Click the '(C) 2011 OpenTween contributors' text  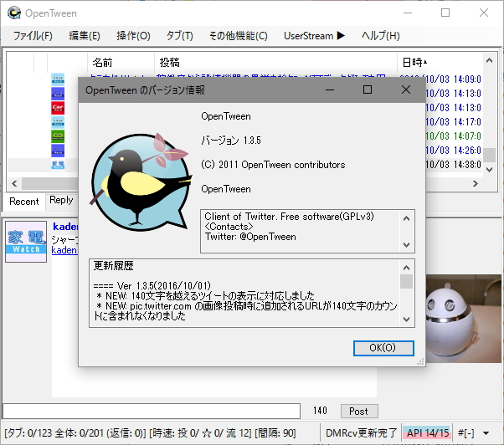273,165
